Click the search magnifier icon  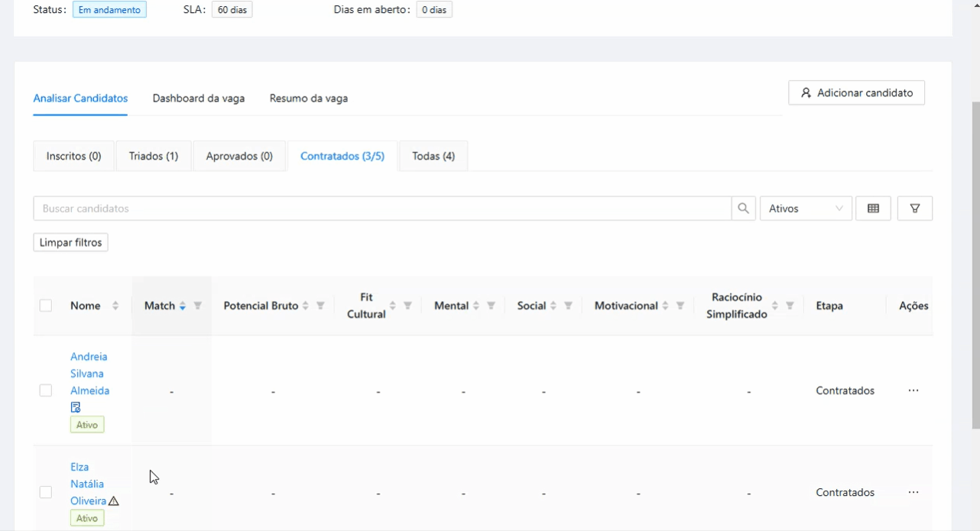743,209
